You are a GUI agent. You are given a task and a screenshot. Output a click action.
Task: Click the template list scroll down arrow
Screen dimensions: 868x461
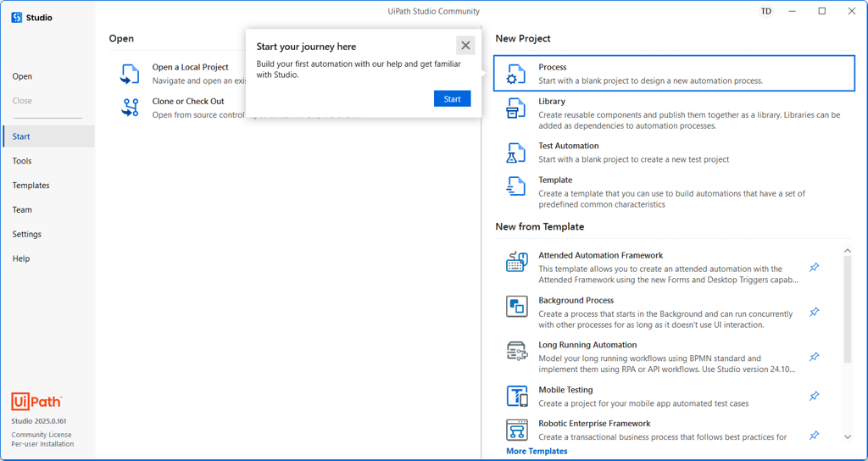tap(848, 436)
